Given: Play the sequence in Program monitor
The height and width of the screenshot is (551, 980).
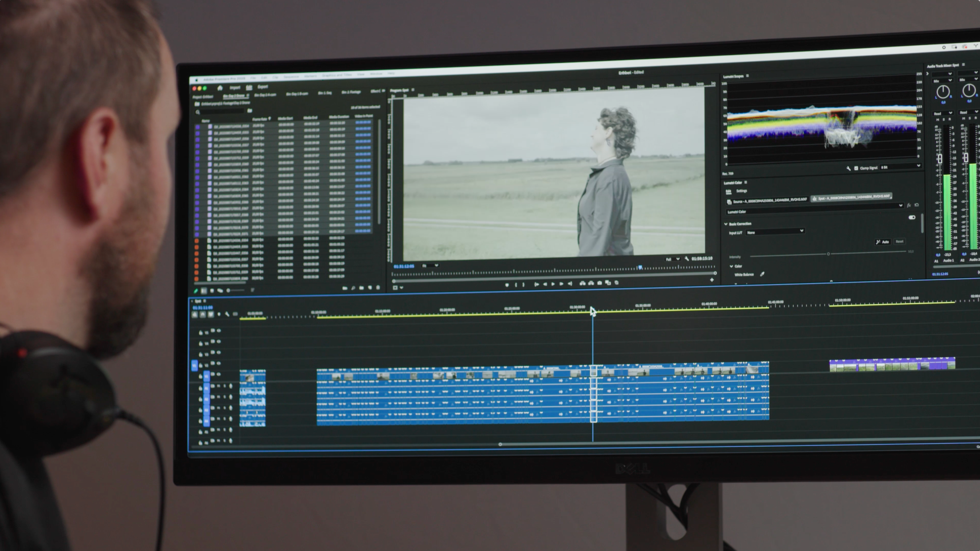Looking at the screenshot, I should coord(553,284).
